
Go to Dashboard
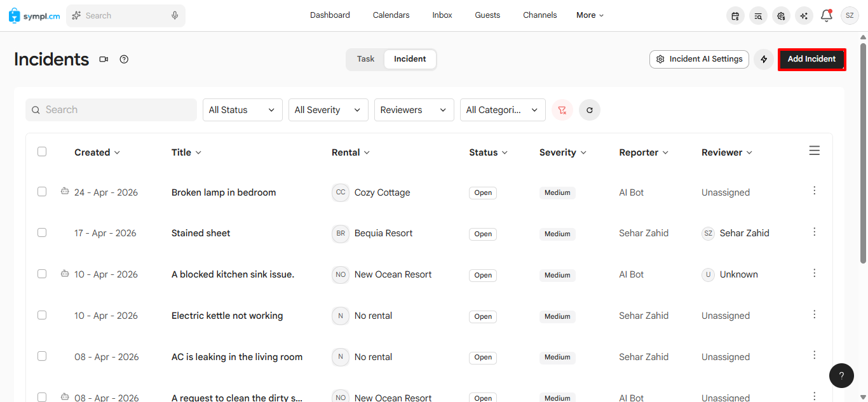click(330, 15)
